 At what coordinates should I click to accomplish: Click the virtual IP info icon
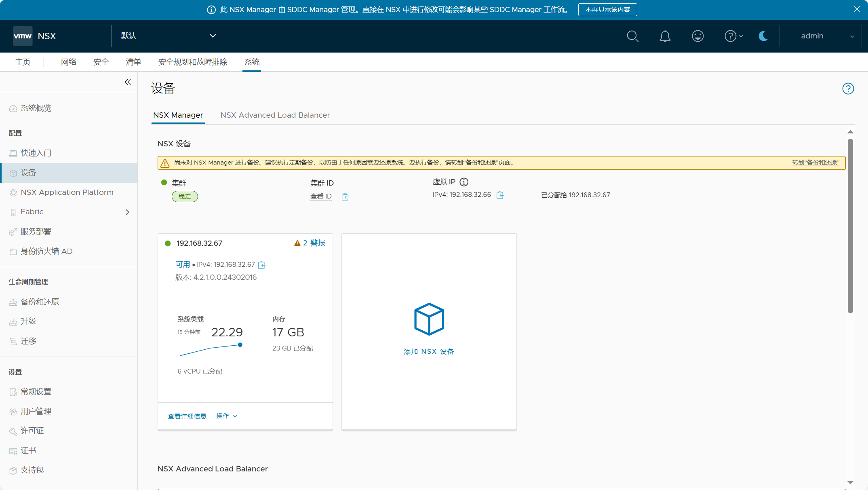click(464, 182)
